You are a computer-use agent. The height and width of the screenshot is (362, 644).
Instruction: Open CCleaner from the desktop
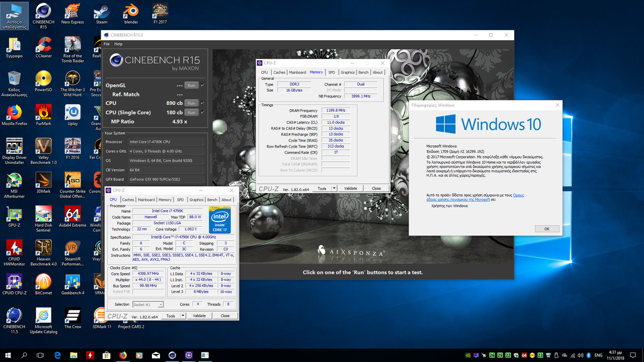click(43, 48)
